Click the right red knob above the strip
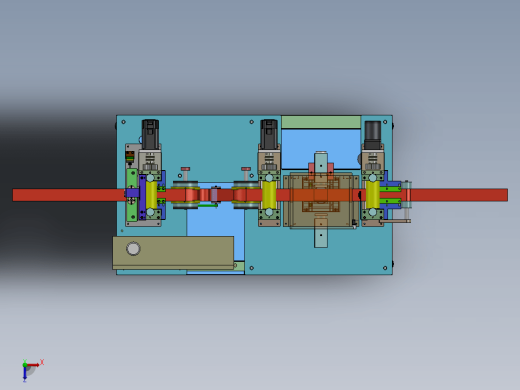The image size is (520, 390). coord(246,169)
